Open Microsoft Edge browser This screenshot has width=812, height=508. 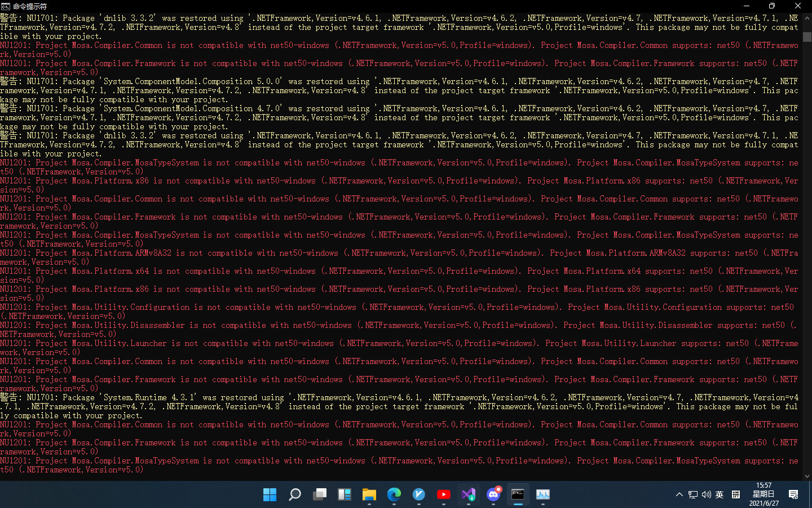click(394, 494)
